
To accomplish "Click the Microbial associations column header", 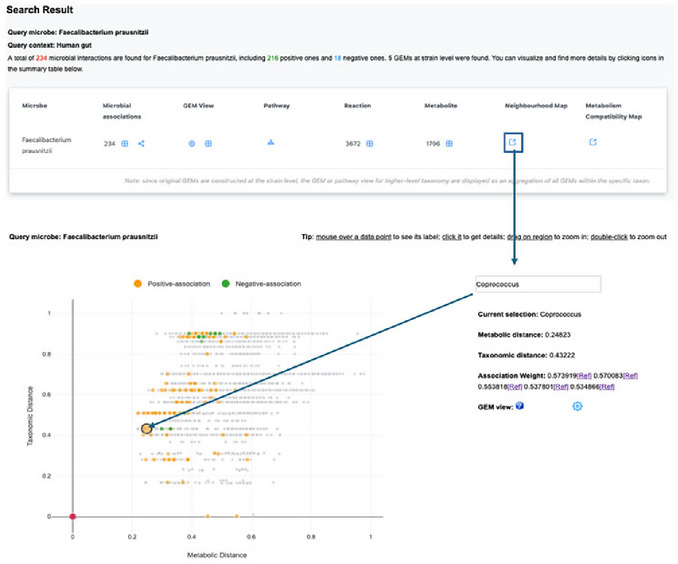I will pos(122,111).
